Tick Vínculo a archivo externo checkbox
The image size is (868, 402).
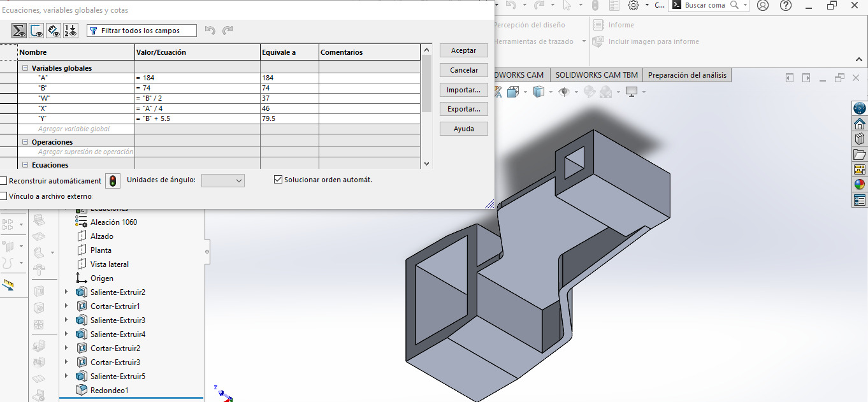point(4,196)
